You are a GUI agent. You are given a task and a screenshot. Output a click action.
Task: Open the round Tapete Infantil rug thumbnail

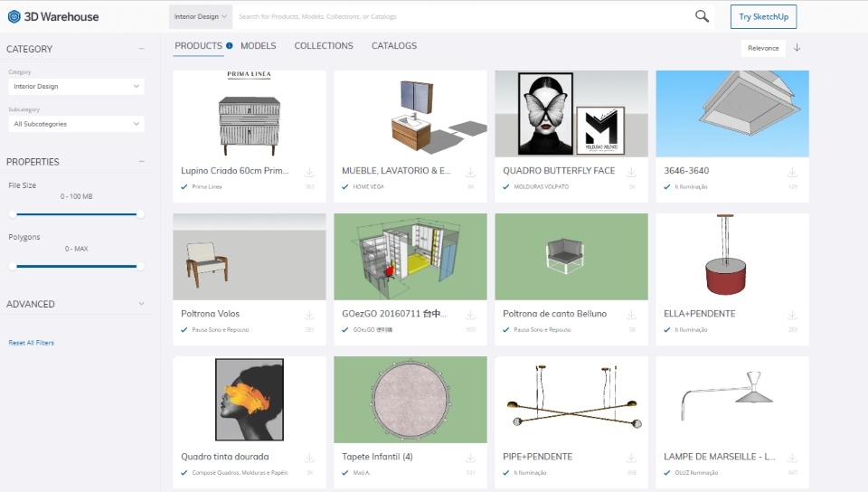pos(410,400)
